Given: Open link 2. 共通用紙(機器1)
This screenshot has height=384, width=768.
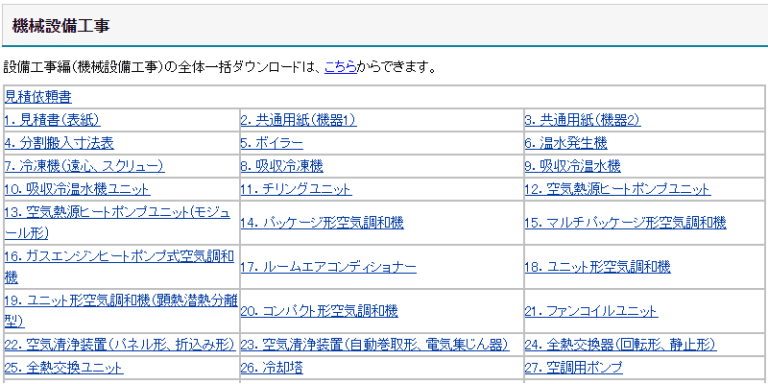Looking at the screenshot, I should coord(298,120).
